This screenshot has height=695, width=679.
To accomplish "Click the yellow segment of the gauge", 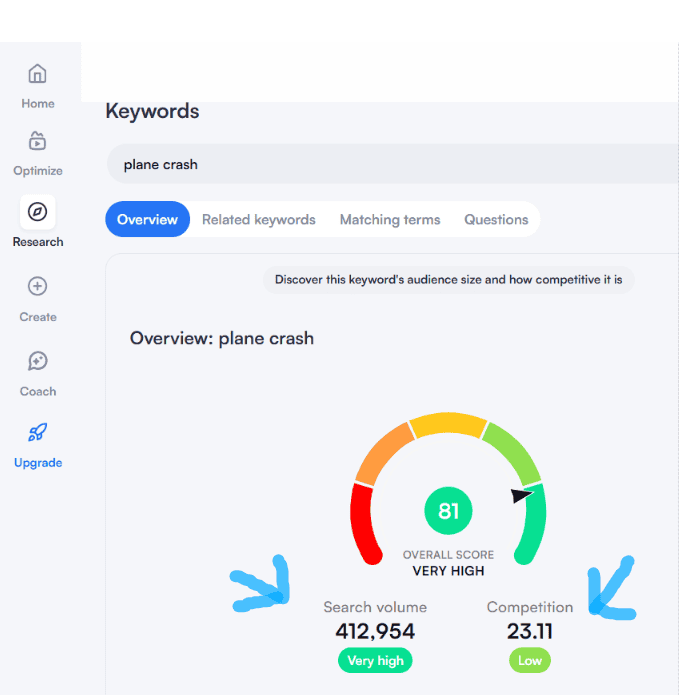I will (448, 423).
